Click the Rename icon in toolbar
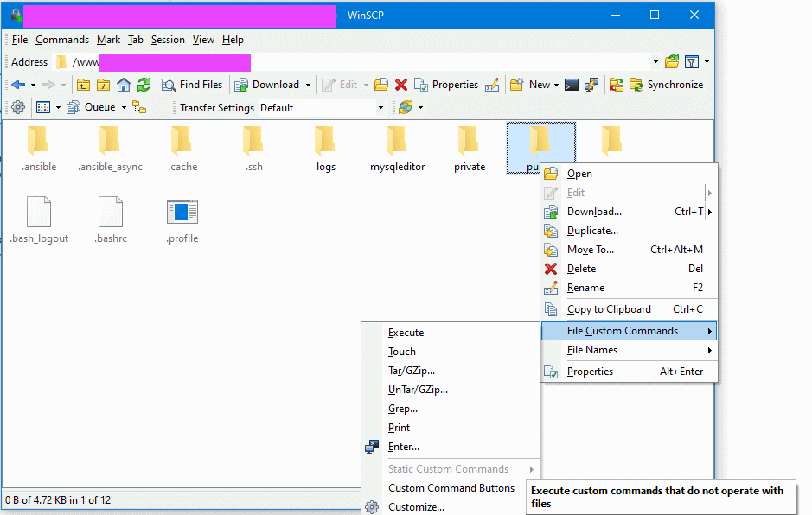This screenshot has width=812, height=515. pos(492,85)
